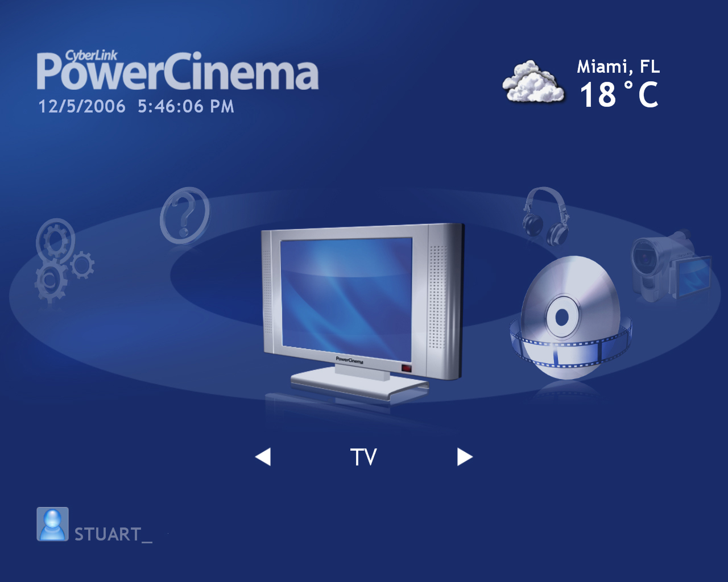Click the 18 °C temperature reading

point(619,95)
